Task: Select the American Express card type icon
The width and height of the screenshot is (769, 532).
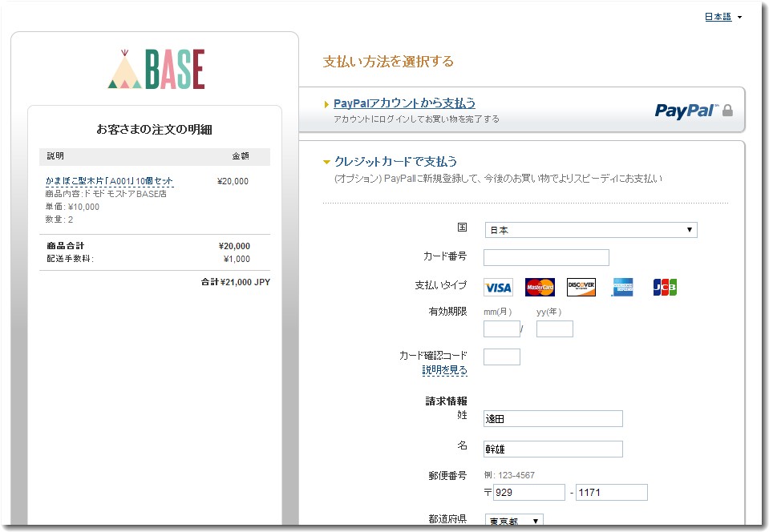Action: click(622, 287)
